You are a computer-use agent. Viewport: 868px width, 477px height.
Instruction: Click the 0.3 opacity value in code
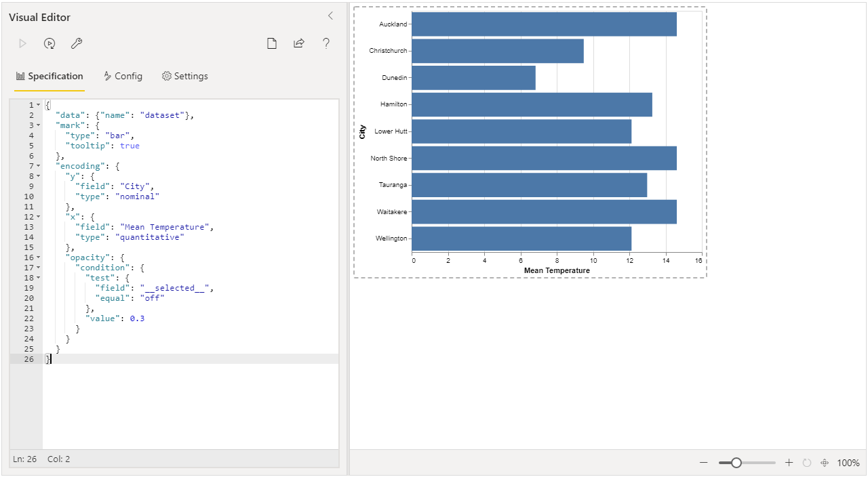click(x=137, y=318)
